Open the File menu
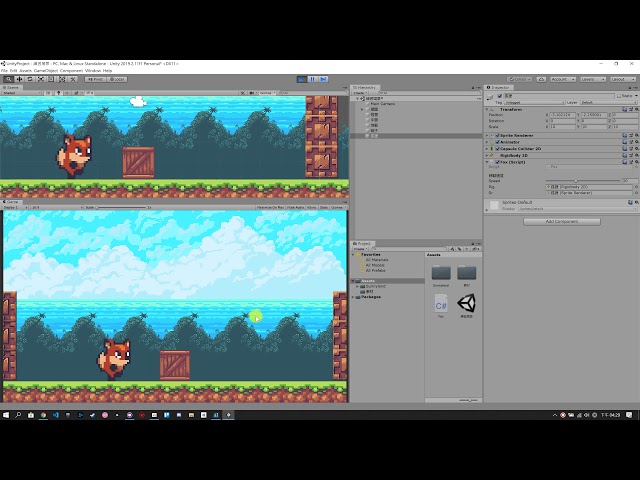Viewport: 640px width, 480px height. coord(4,71)
